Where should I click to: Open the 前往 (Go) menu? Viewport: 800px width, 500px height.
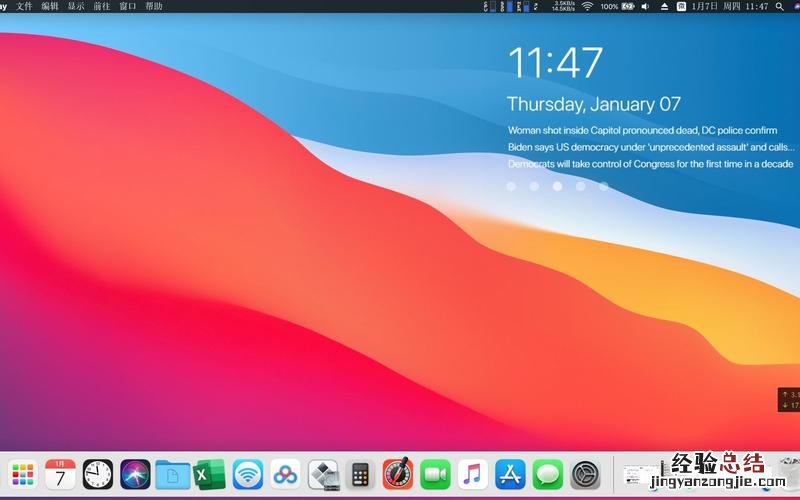point(102,6)
